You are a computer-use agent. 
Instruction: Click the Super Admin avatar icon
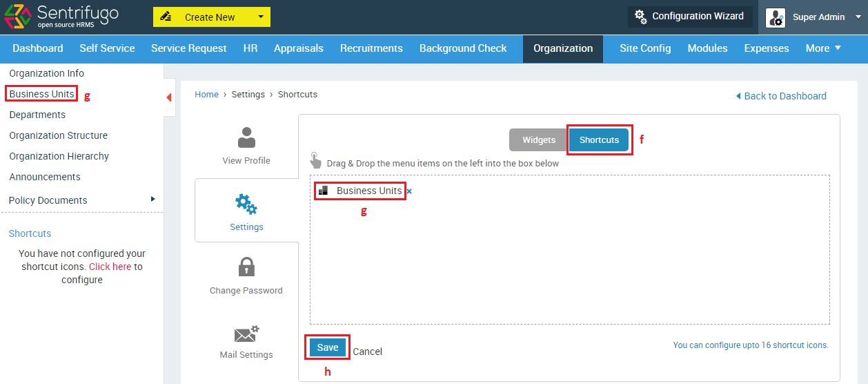click(x=776, y=17)
